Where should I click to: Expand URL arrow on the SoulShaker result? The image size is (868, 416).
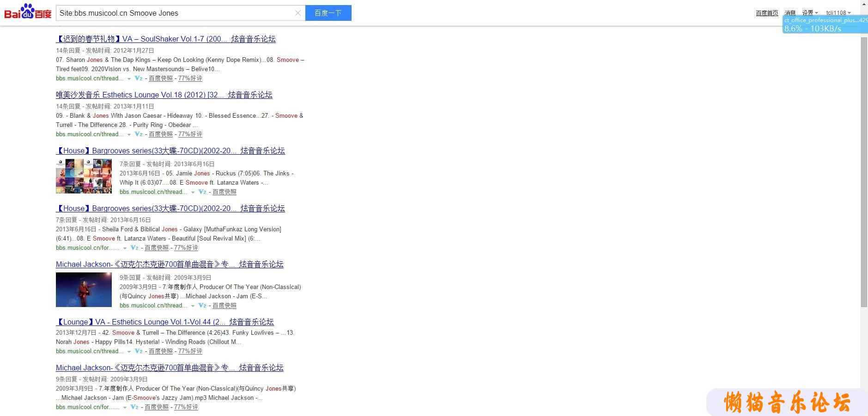coord(129,79)
